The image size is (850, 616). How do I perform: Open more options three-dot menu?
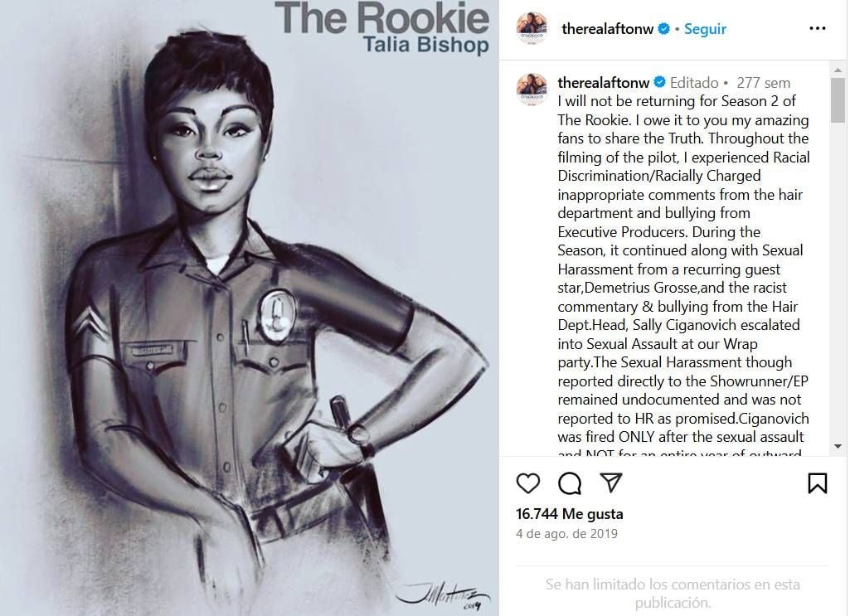818,28
